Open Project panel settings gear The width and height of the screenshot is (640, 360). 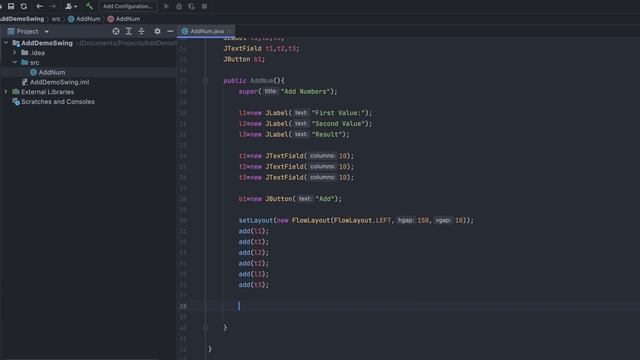pos(157,31)
